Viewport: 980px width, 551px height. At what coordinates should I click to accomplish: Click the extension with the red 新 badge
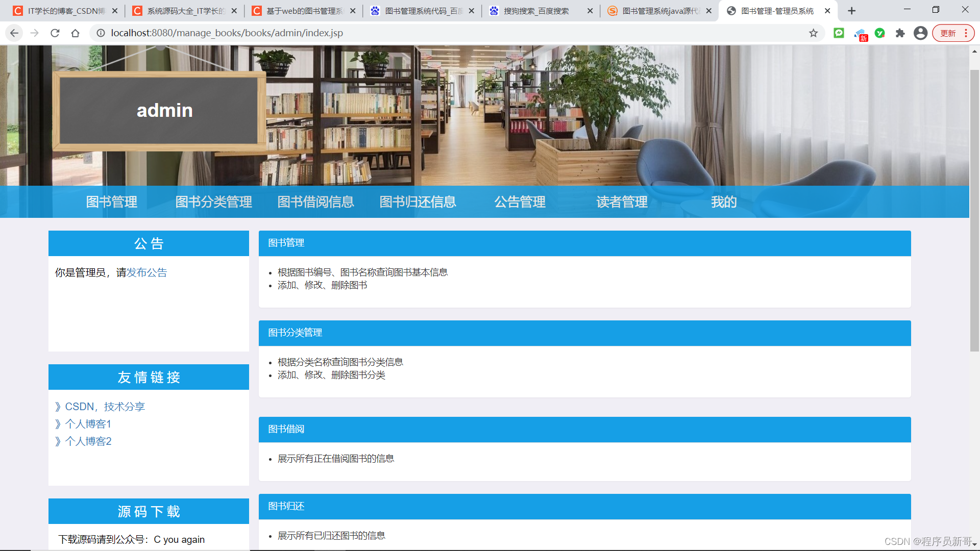[x=860, y=33]
